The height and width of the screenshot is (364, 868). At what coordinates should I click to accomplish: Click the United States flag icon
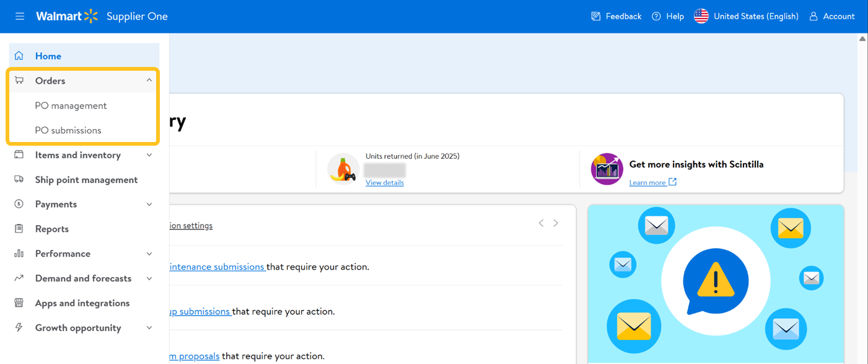701,16
